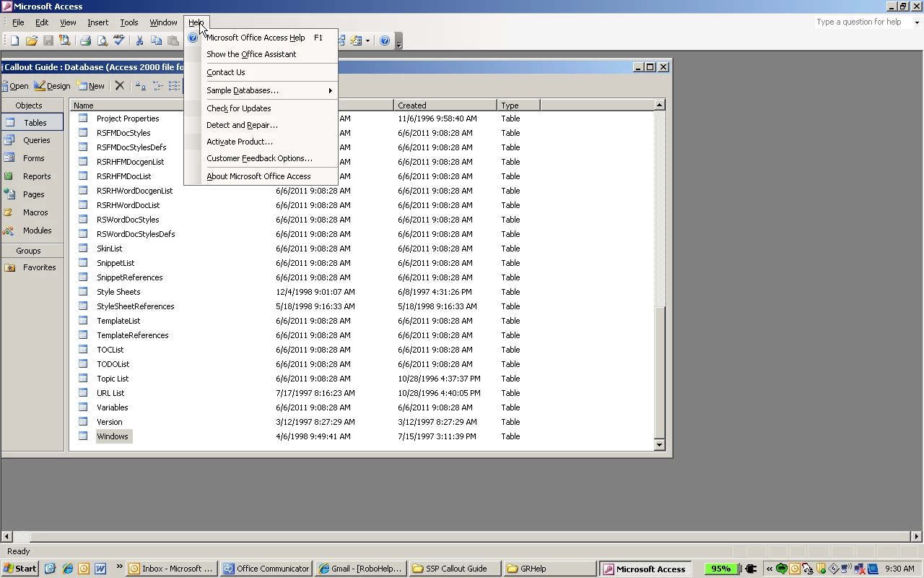Sort by the Type column header
924x578 pixels.
[518, 105]
